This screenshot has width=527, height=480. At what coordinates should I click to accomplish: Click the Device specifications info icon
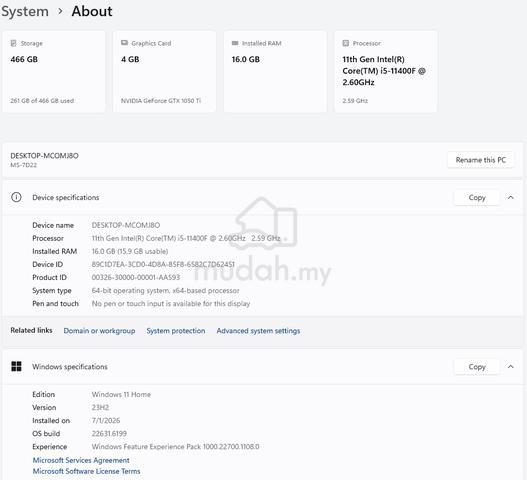16,197
